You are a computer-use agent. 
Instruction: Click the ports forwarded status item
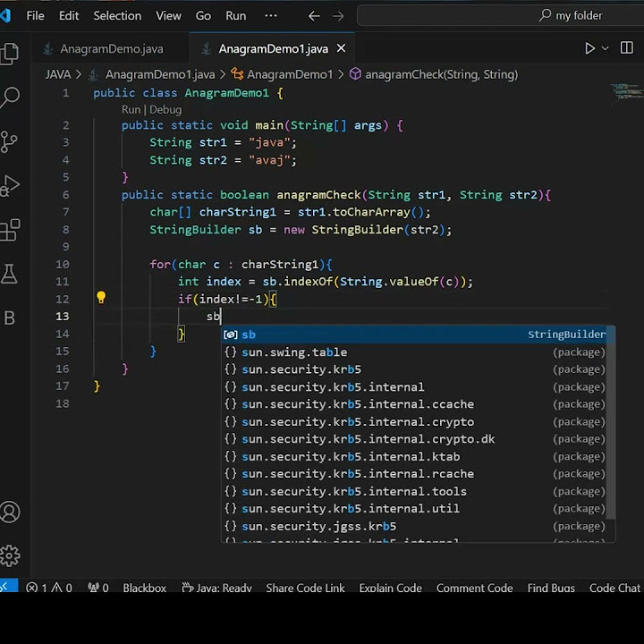click(x=98, y=588)
